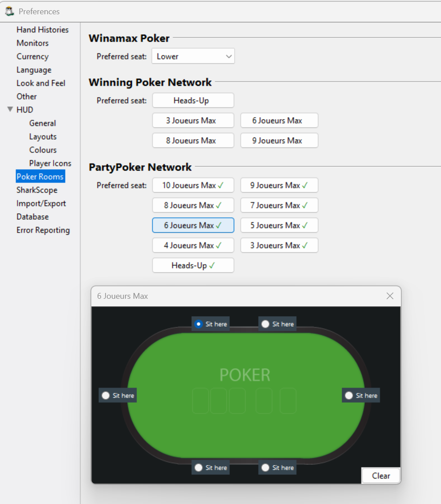Open Language preferences

point(34,70)
